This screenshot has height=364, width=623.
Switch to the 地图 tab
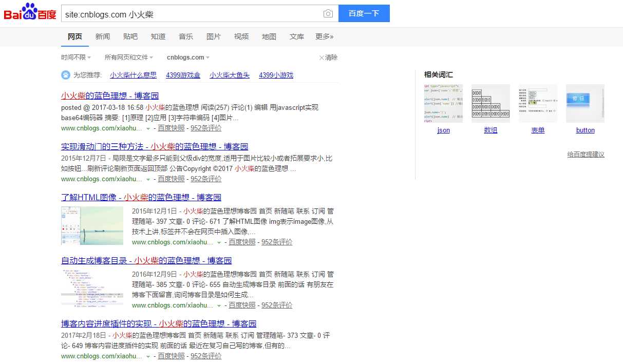pos(269,36)
